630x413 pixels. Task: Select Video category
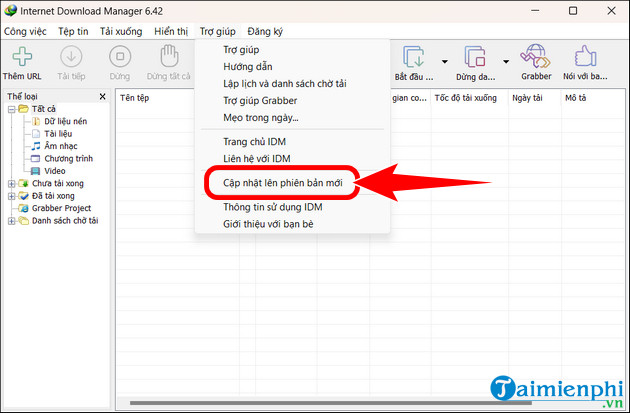point(55,171)
